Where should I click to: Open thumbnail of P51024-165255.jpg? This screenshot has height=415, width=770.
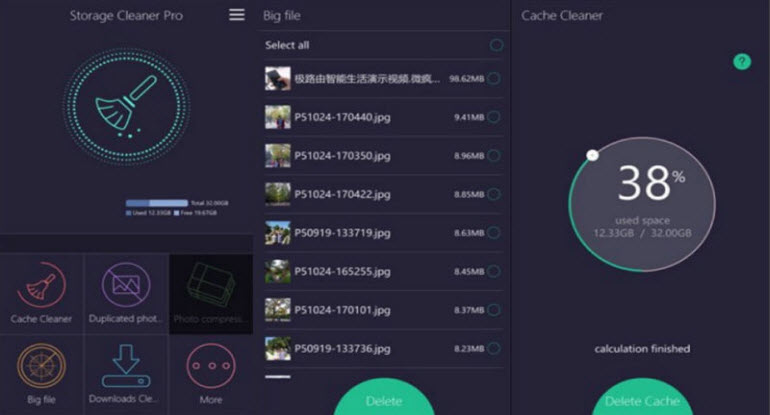[278, 271]
